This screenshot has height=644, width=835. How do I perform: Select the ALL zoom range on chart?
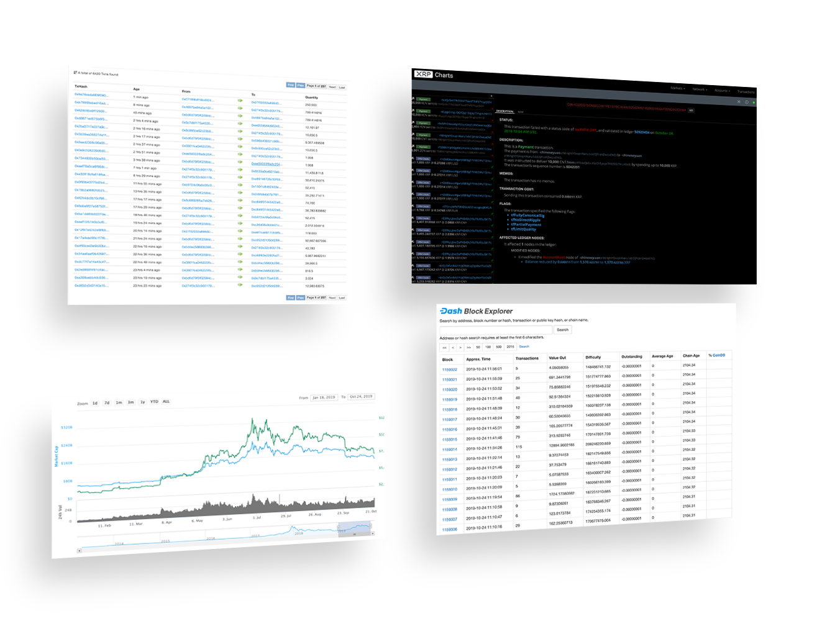tap(166, 401)
